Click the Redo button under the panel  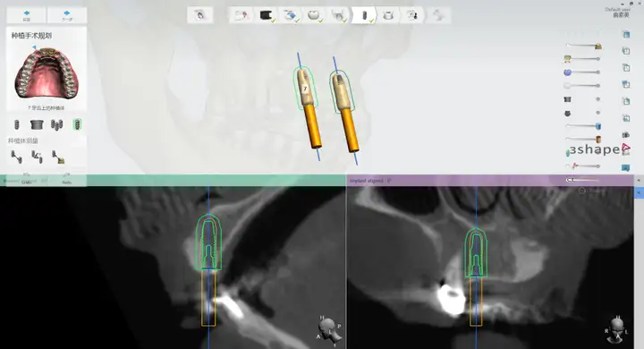pos(66,179)
